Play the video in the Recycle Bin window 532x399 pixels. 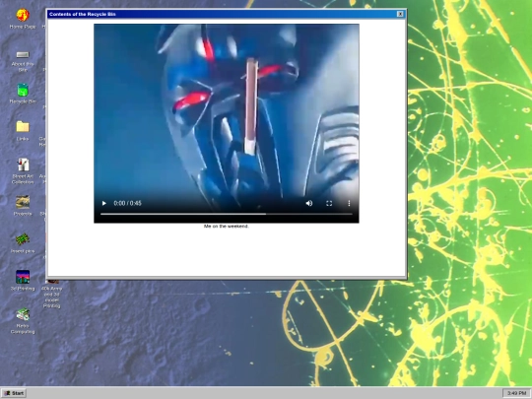tap(104, 203)
